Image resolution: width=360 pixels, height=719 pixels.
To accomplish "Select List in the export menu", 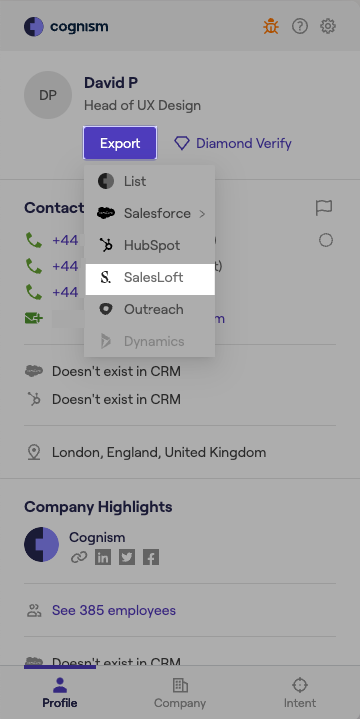I will [x=150, y=181].
